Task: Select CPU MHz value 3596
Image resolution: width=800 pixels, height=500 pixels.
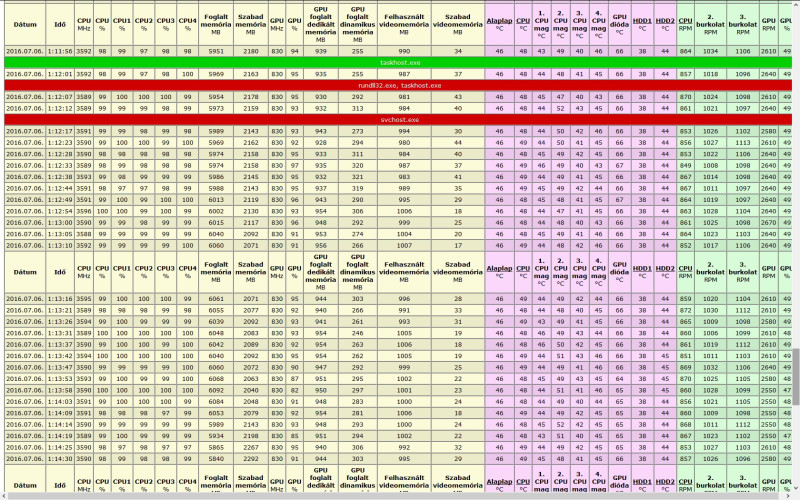Action: pos(84,211)
